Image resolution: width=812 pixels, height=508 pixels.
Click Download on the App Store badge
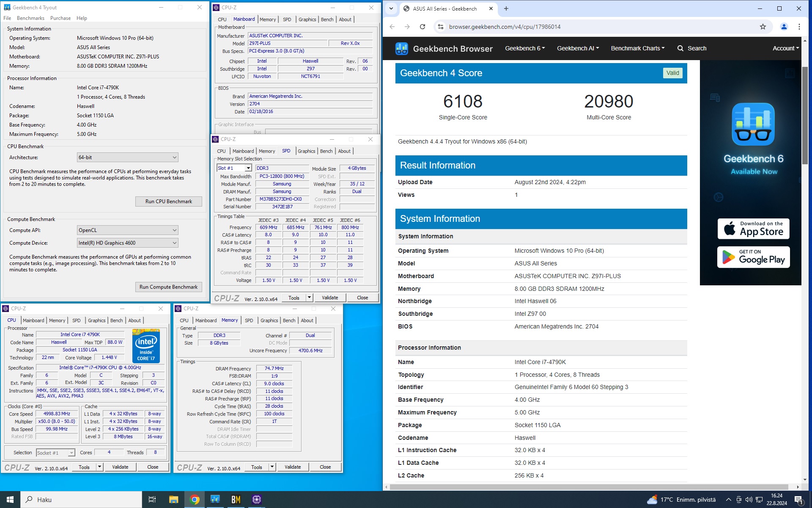click(x=753, y=229)
